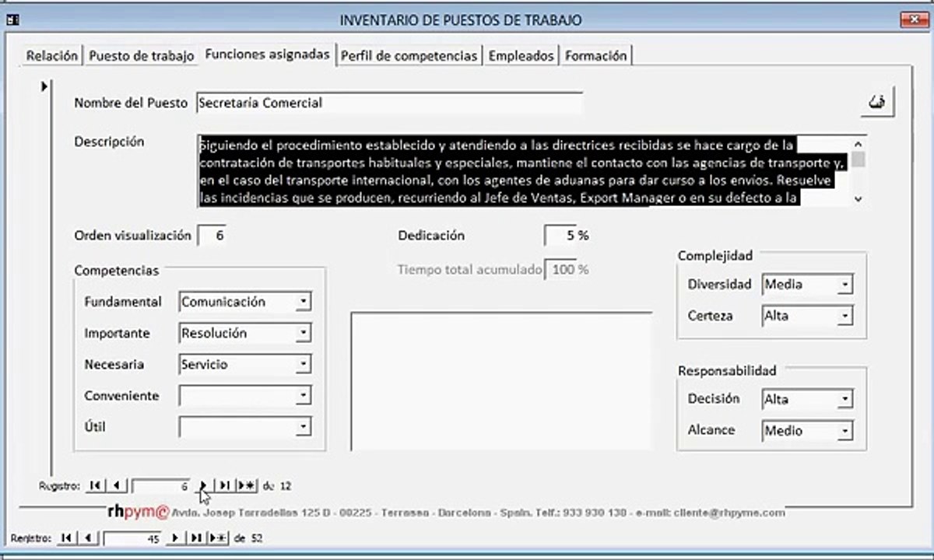Open the Conveniente competency dropdown
934x560 pixels.
304,396
